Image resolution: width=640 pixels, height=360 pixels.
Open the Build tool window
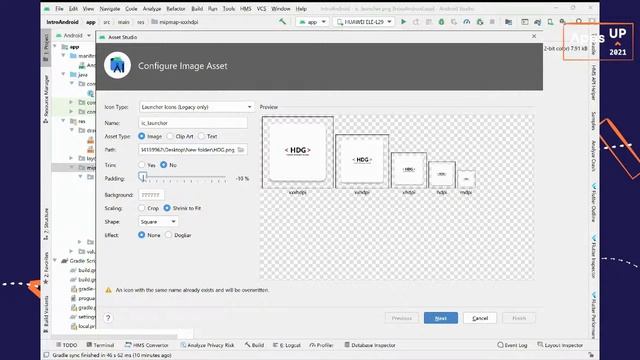tap(254, 345)
